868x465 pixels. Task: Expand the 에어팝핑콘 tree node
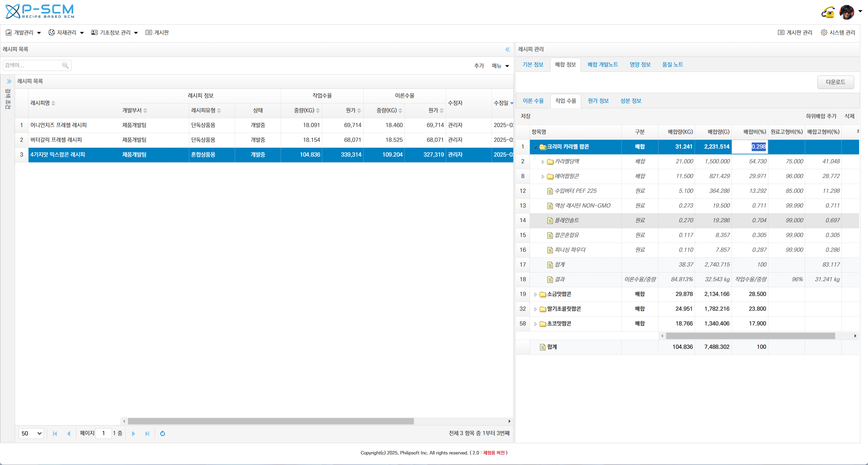542,177
